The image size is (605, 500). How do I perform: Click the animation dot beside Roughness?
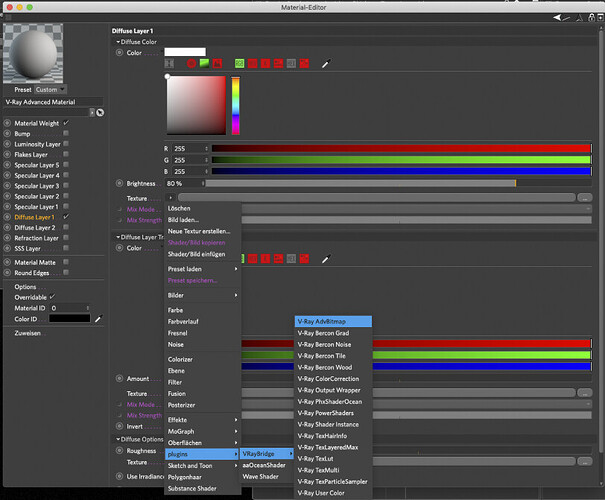pyautogui.click(x=119, y=450)
